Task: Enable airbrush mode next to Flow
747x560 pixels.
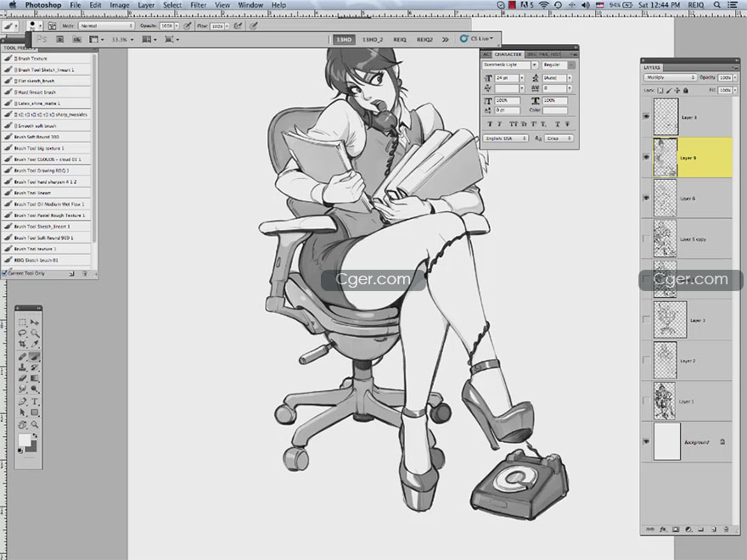Action: [238, 25]
